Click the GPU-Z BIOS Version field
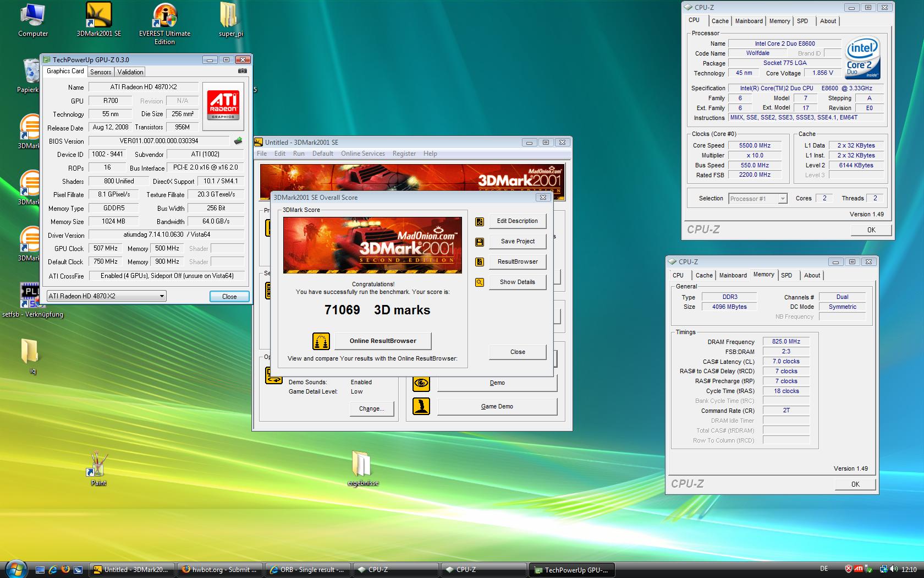This screenshot has height=578, width=924. pos(159,141)
